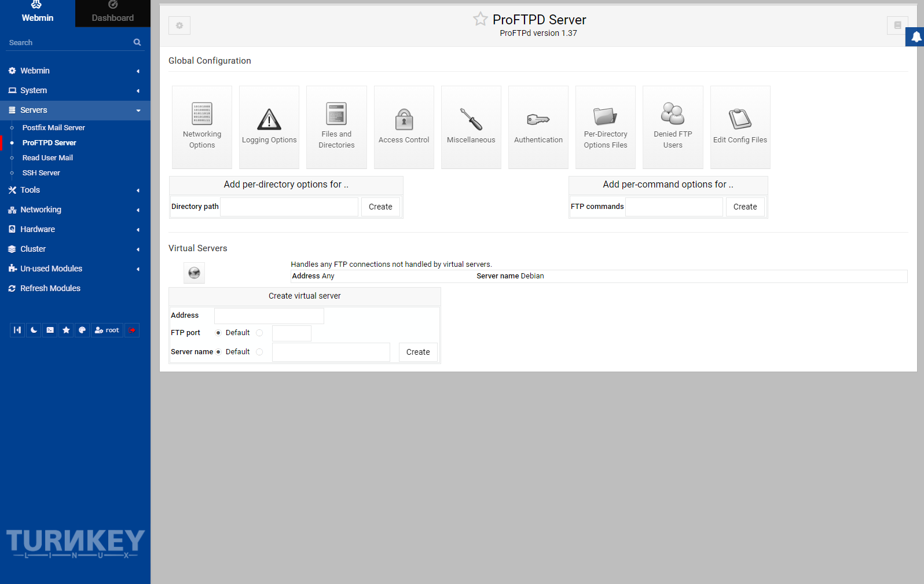The height and width of the screenshot is (584, 924).
Task: Click the notifications bell icon
Action: [916, 37]
